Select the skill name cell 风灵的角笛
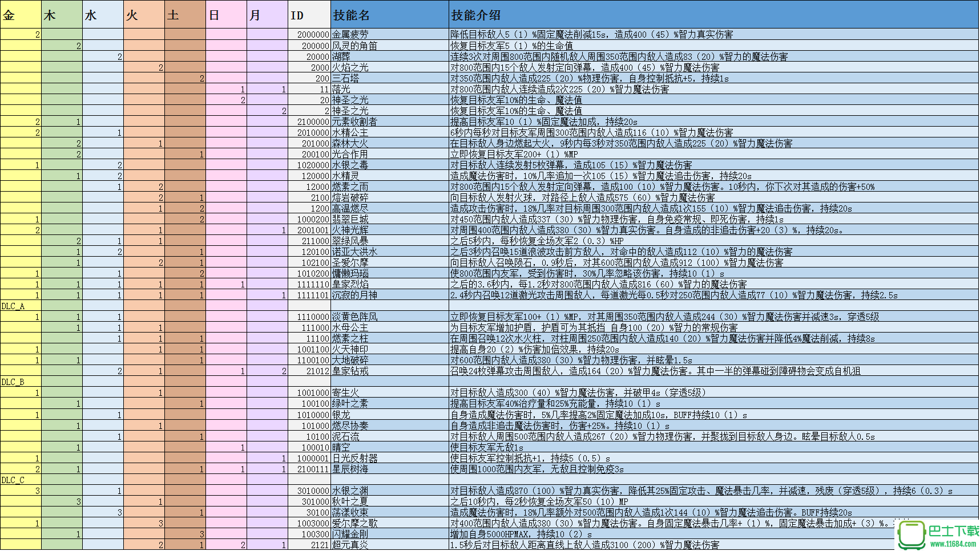Screen dimensions: 980x551 (x=390, y=46)
